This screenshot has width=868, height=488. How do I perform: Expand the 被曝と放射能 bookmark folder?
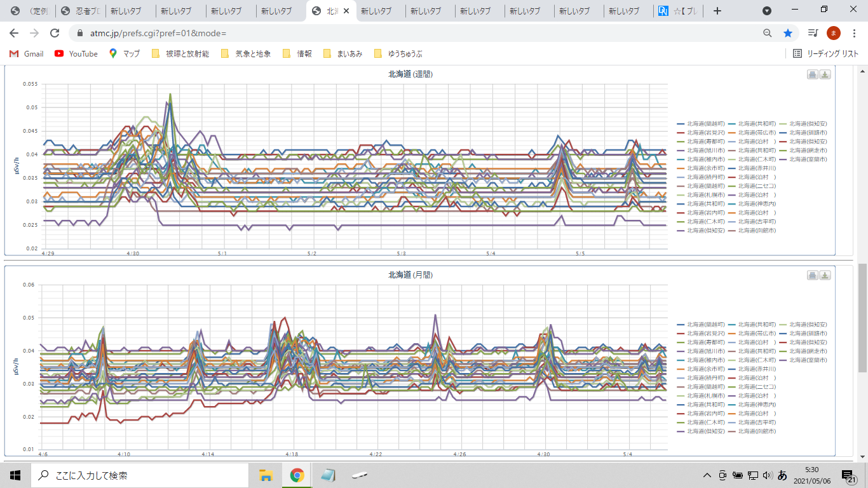(180, 54)
